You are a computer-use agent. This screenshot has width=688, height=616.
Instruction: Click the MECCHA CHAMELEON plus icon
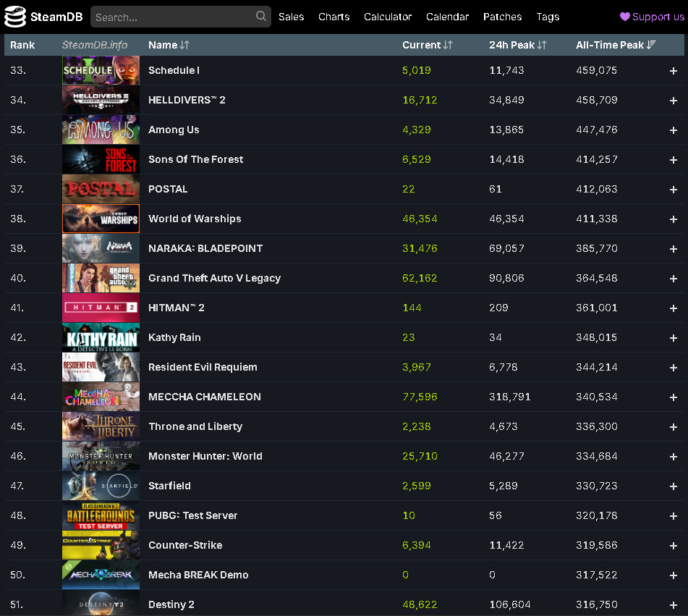click(673, 397)
